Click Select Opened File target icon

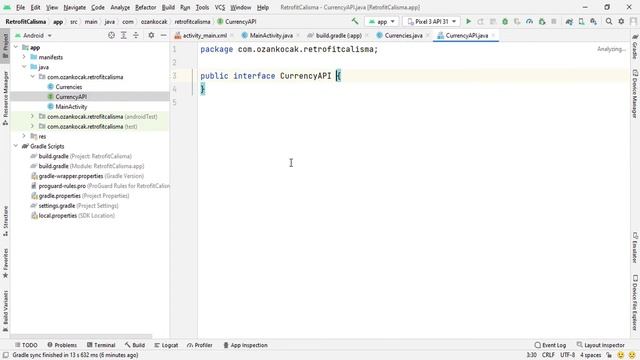111,36
